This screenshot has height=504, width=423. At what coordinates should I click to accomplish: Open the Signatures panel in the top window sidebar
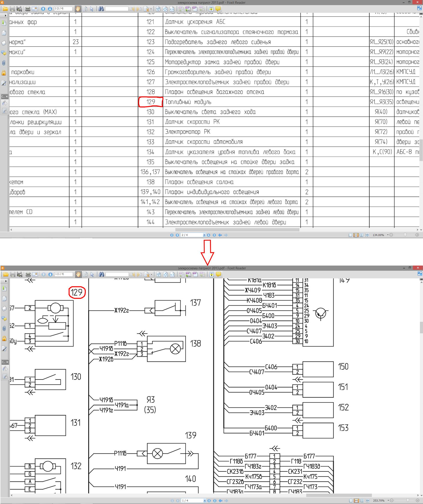(x=4, y=83)
